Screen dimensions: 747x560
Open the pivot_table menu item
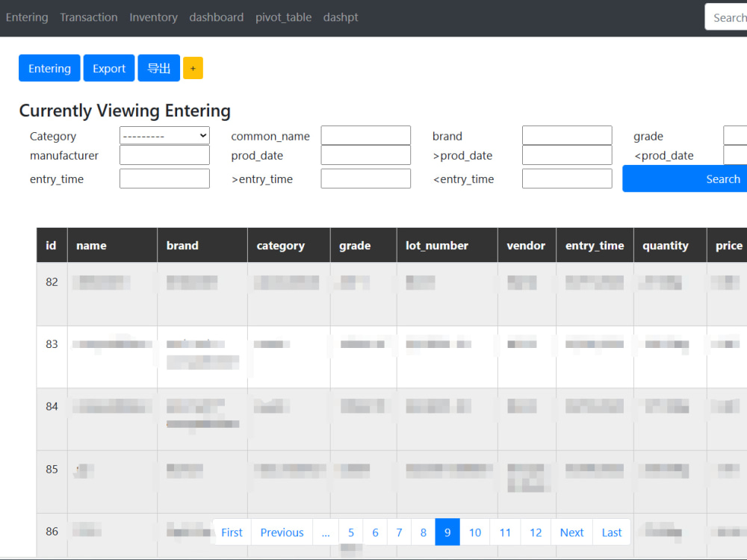click(283, 16)
